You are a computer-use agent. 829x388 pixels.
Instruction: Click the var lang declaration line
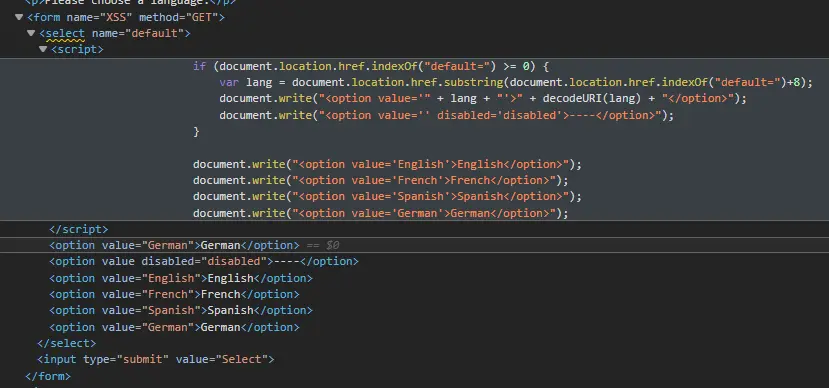[515, 82]
